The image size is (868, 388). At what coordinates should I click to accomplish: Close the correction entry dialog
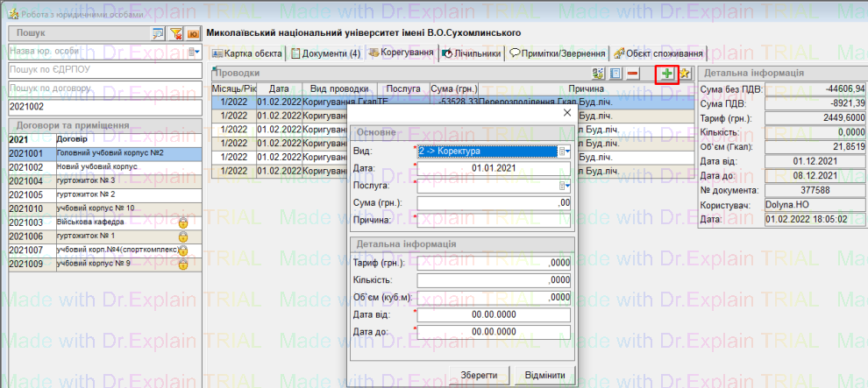[566, 112]
